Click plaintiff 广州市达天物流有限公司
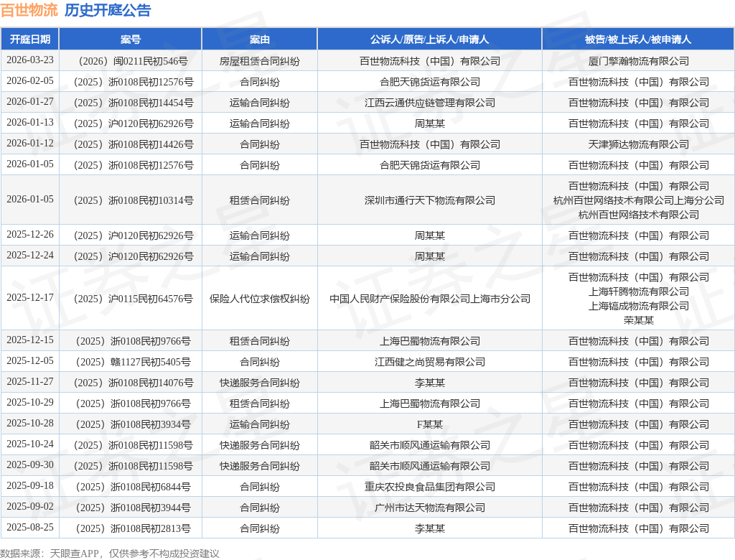This screenshot has height=560, width=735. pyautogui.click(x=430, y=508)
